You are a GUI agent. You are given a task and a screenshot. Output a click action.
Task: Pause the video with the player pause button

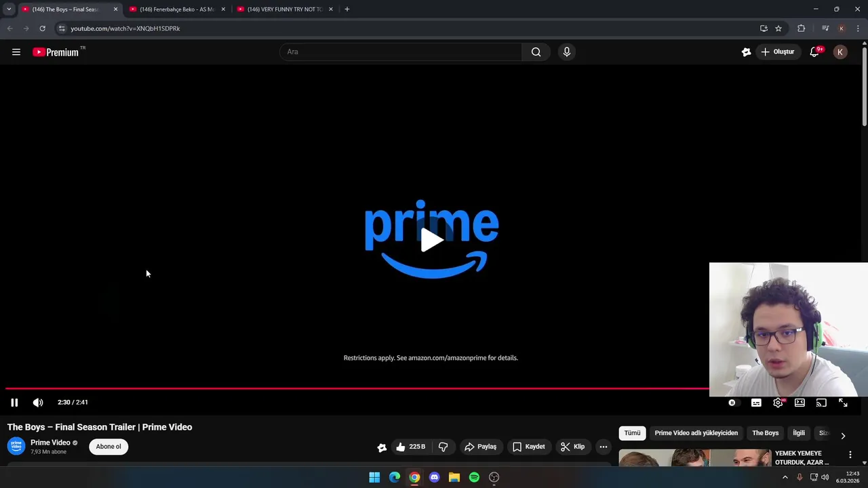(14, 403)
